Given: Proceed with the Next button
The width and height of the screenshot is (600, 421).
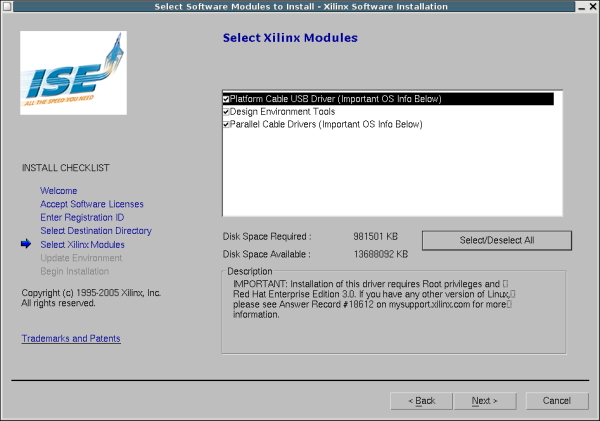Looking at the screenshot, I should click(x=484, y=401).
